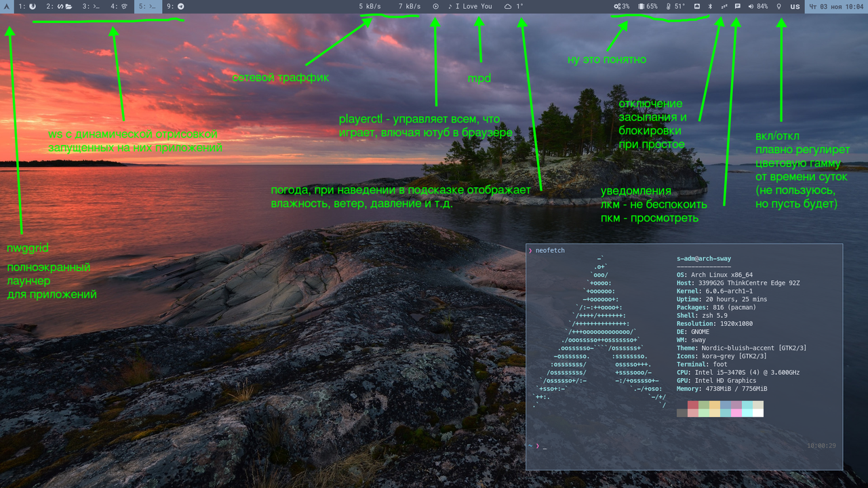This screenshot has height=488, width=868.
Task: Click the thermometer module showing 51°
Action: pyautogui.click(x=676, y=6)
